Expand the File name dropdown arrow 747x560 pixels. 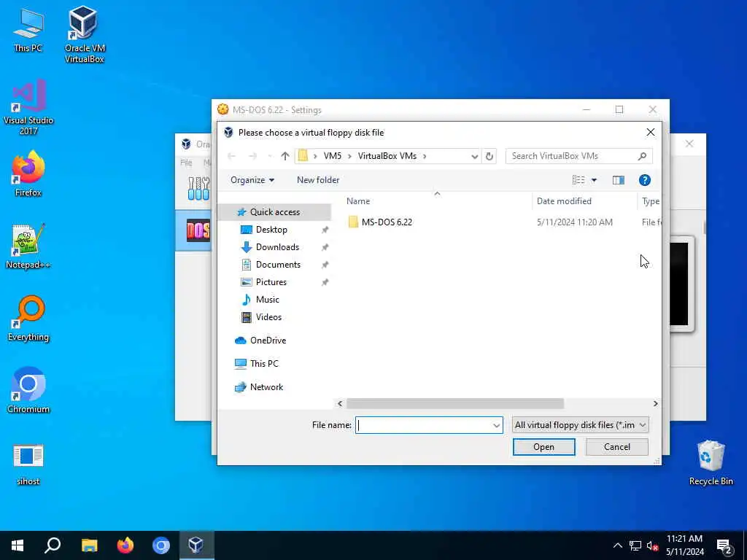[496, 425]
